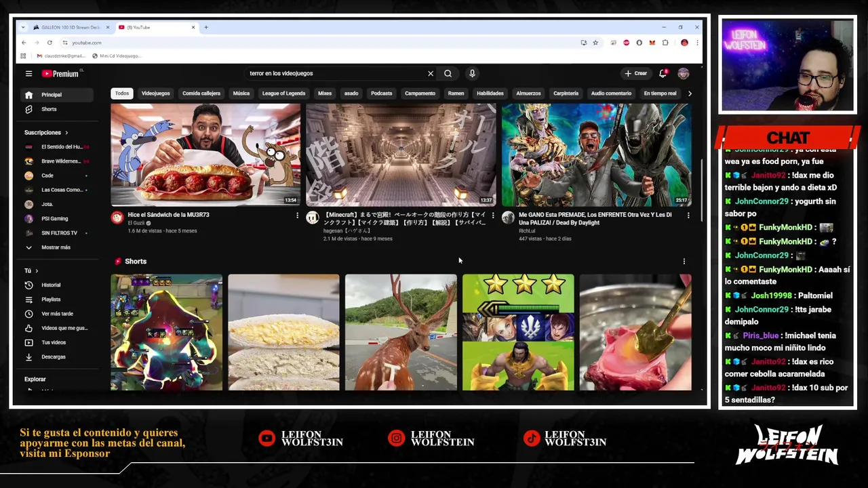Open the Chrome three-dot menu

tap(696, 43)
